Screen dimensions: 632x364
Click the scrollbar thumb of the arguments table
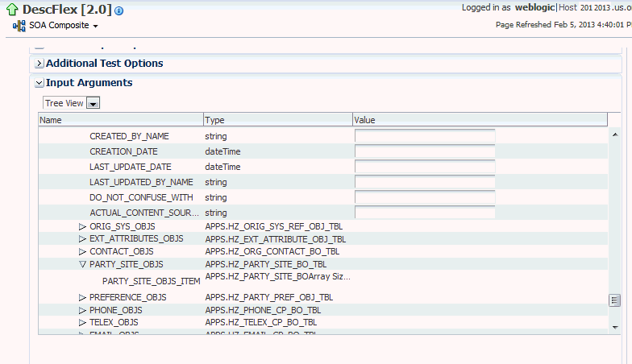point(614,300)
